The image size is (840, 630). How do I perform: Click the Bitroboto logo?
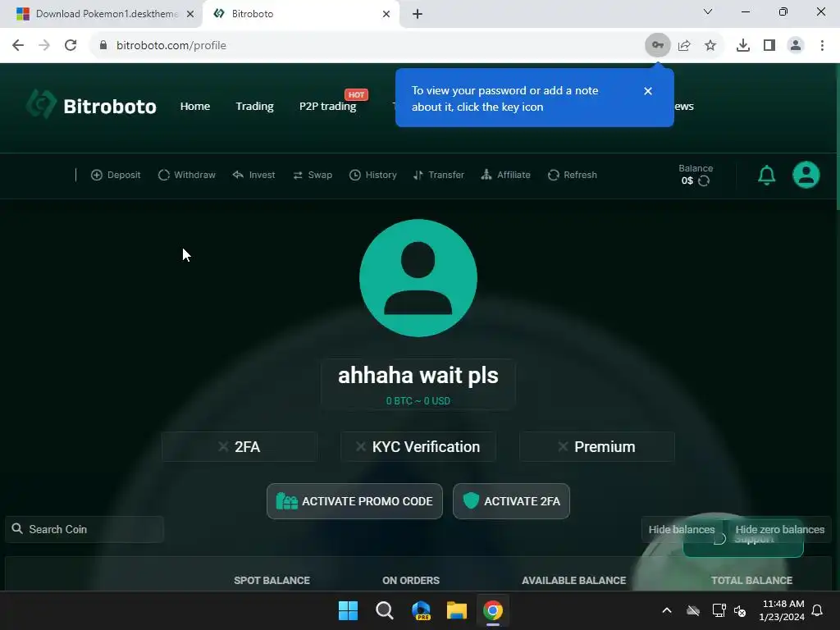point(92,104)
